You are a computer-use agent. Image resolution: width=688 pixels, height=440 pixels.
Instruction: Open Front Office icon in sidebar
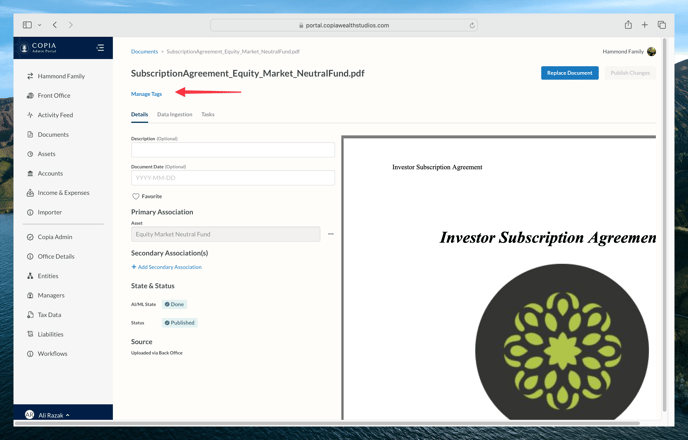click(x=30, y=95)
